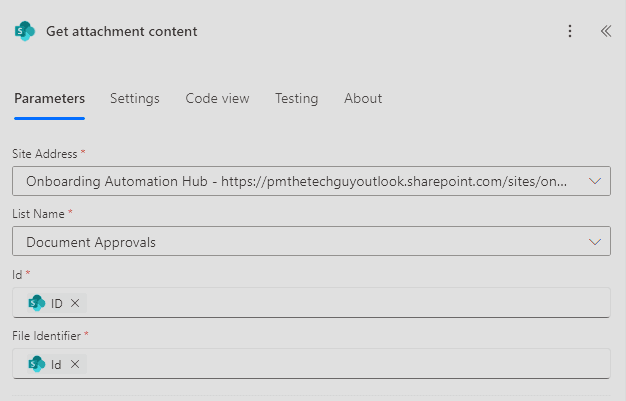Click the SharePoint icon on the File Identifier token

[x=37, y=364]
